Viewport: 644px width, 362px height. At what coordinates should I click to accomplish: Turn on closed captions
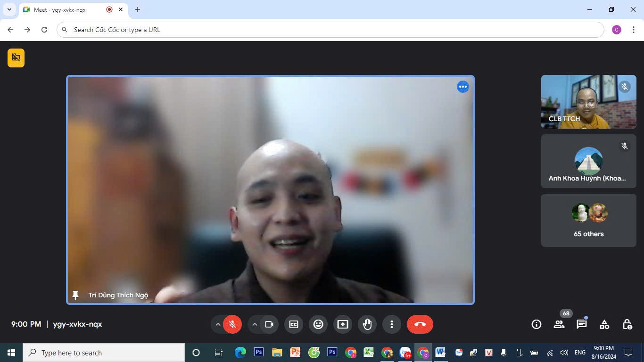pyautogui.click(x=294, y=324)
